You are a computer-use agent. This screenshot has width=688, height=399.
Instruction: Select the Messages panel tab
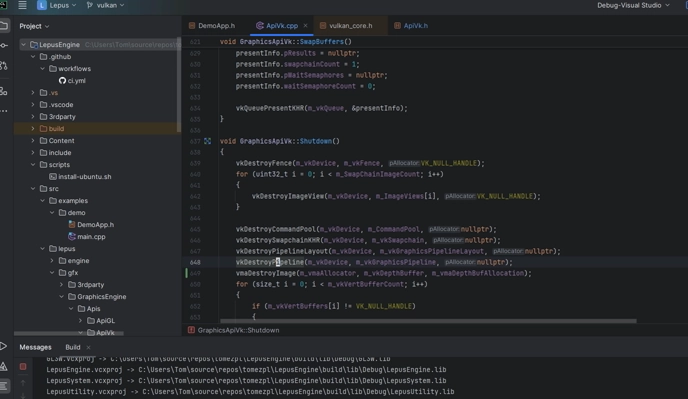coord(36,347)
